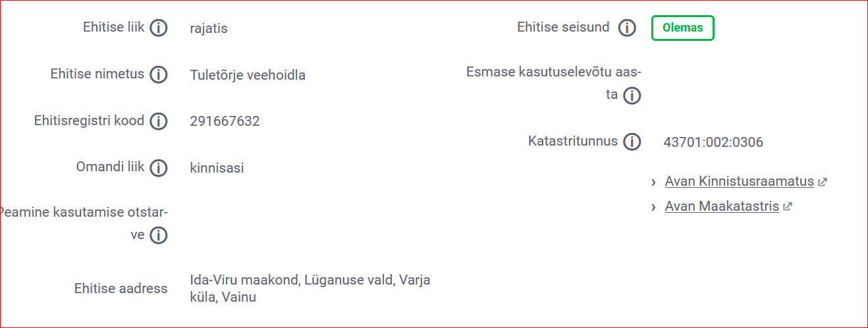Show info for Ehitisregistri kood
The width and height of the screenshot is (868, 328).
pos(158,121)
